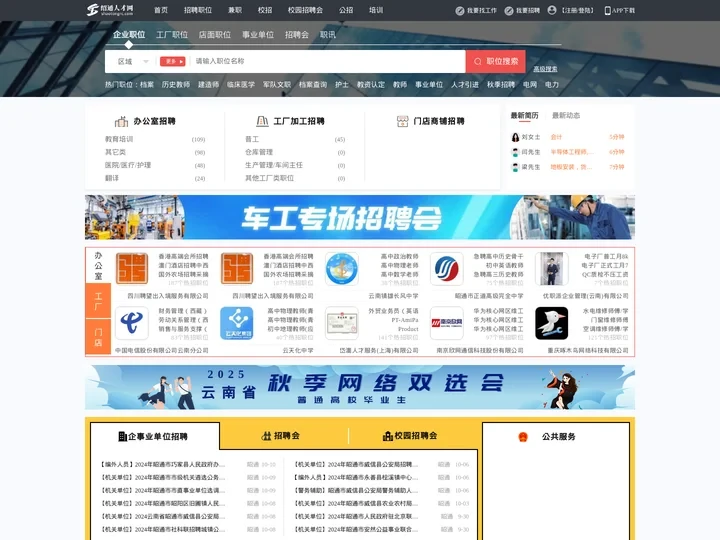
Task: Click hot keyword 临床医学
Action: pos(241,84)
